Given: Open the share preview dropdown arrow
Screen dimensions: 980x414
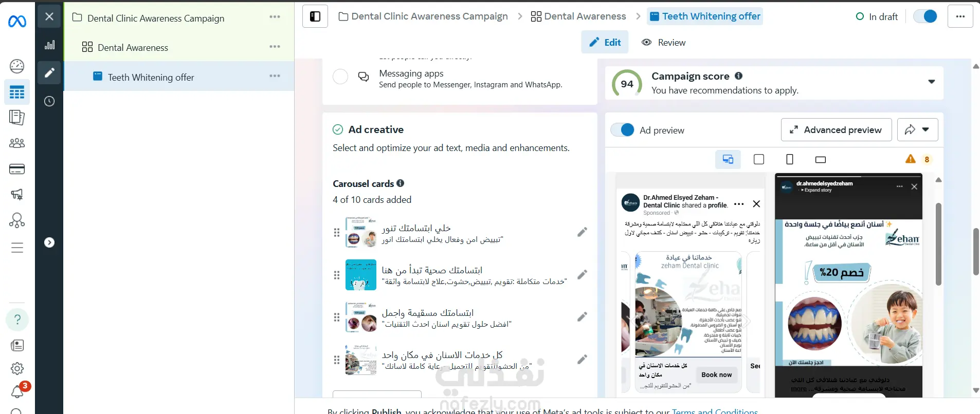Looking at the screenshot, I should [925, 130].
